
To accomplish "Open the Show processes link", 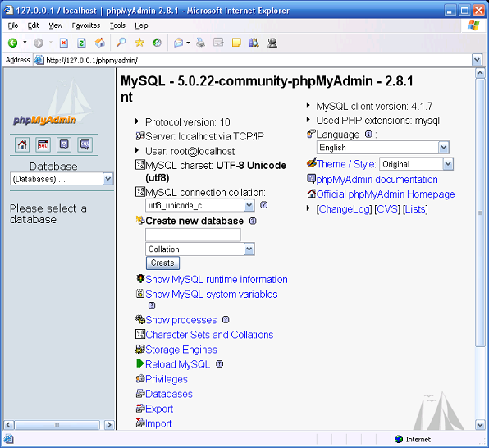I will tap(181, 320).
